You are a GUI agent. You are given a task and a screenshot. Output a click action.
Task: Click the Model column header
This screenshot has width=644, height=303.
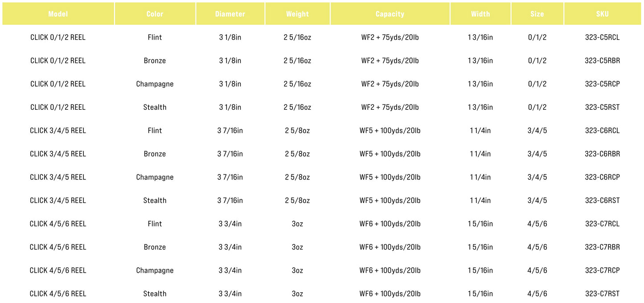(x=58, y=14)
